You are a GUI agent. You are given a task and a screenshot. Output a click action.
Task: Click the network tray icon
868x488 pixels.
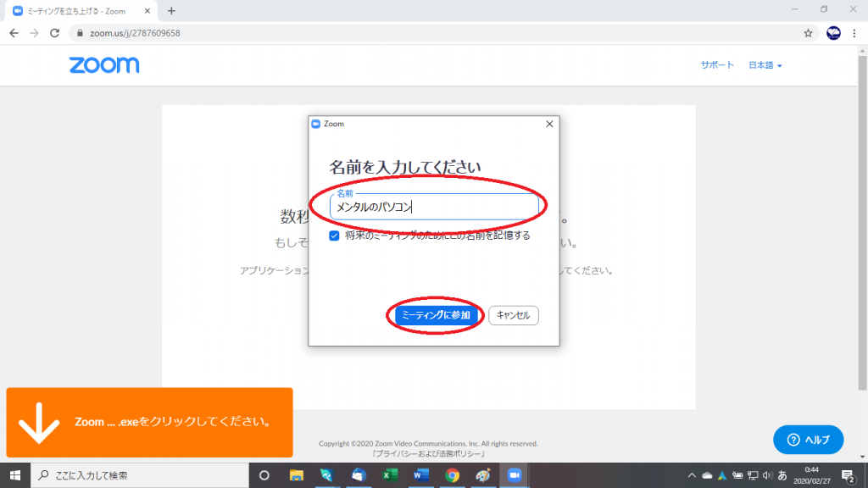coord(753,475)
